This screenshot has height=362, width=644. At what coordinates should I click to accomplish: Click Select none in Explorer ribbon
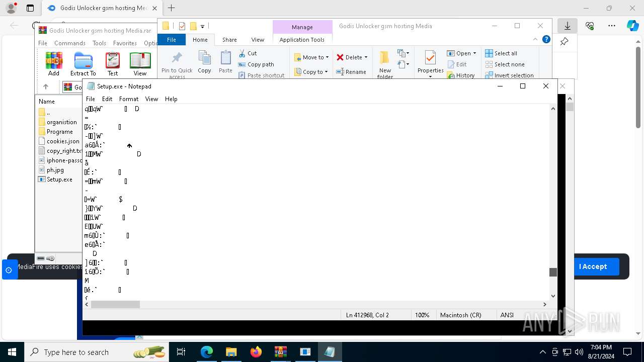pos(505,64)
